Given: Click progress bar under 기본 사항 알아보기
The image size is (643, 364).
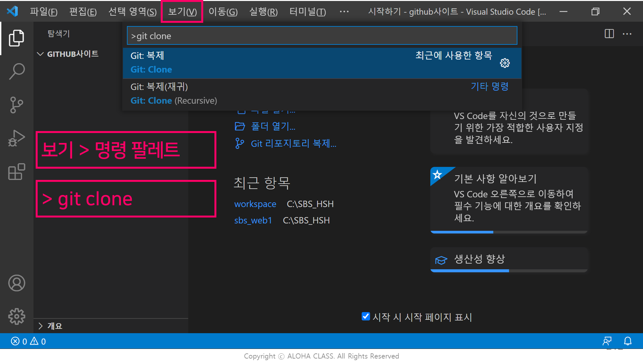Looking at the screenshot, I should (509, 232).
